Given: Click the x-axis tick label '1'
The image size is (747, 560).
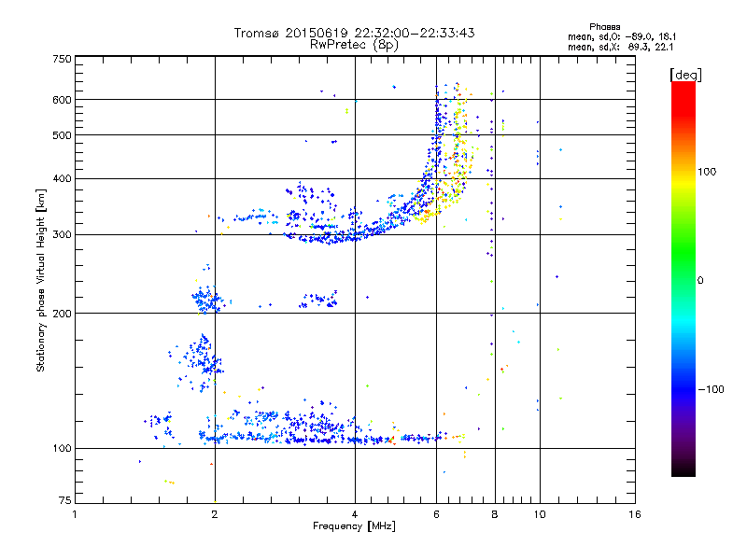Looking at the screenshot, I should pyautogui.click(x=75, y=514).
